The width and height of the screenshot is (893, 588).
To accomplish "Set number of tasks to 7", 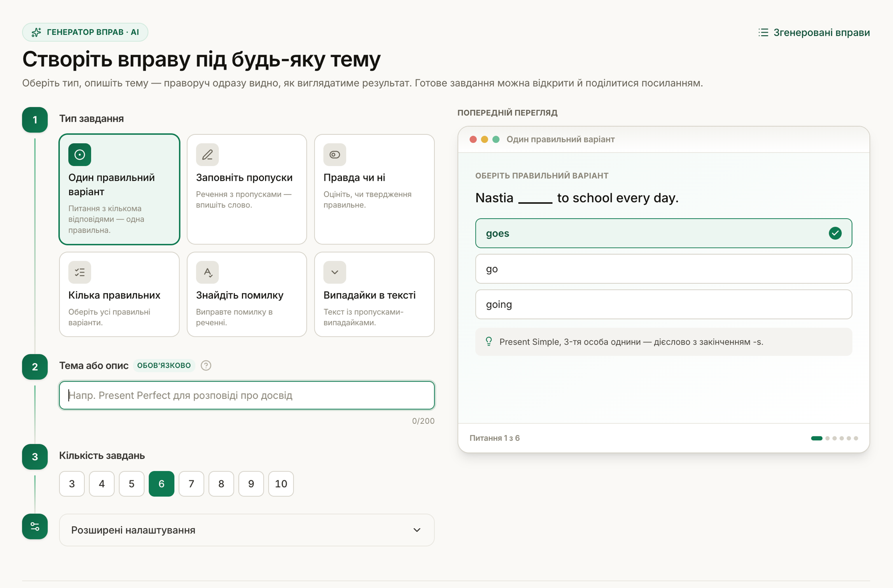I will [192, 484].
